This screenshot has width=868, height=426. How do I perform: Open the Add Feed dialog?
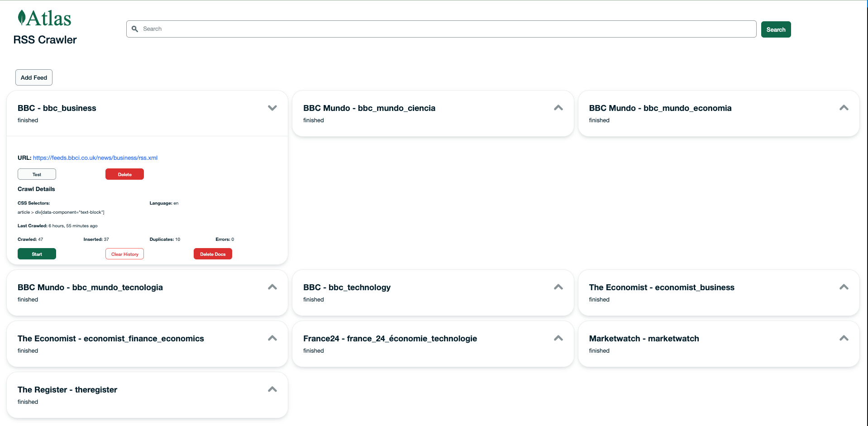click(x=34, y=77)
